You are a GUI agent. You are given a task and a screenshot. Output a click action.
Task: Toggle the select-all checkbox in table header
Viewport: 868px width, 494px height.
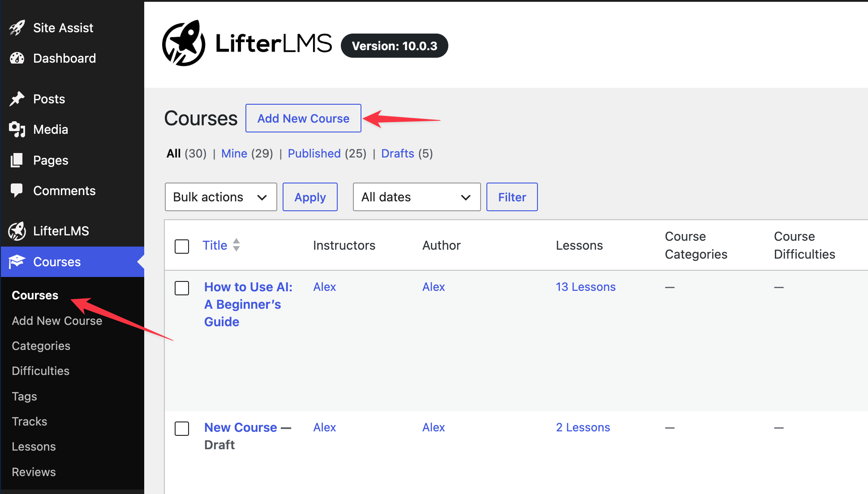[182, 246]
